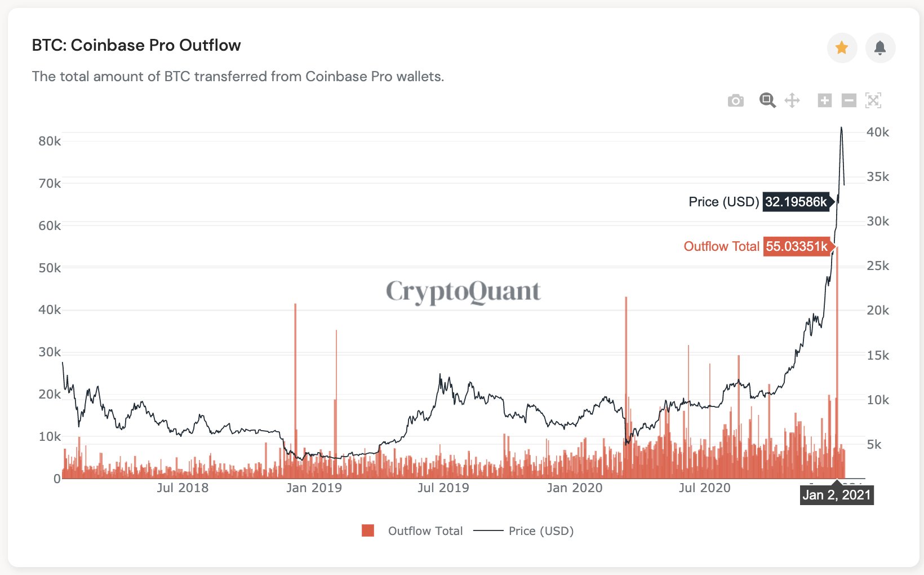The width and height of the screenshot is (924, 575).
Task: Download plot image with camera icon
Action: [x=735, y=101]
